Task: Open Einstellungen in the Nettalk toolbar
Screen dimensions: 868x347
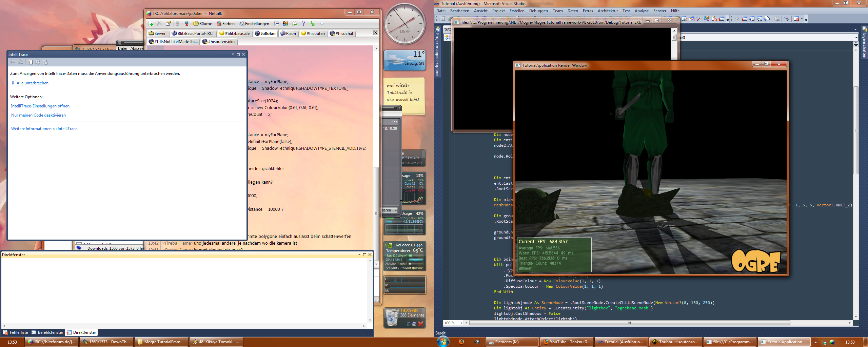Action: [254, 24]
